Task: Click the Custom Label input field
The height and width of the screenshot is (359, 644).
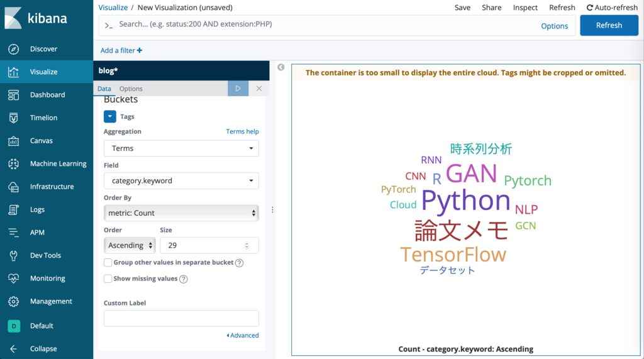Action: 181,318
